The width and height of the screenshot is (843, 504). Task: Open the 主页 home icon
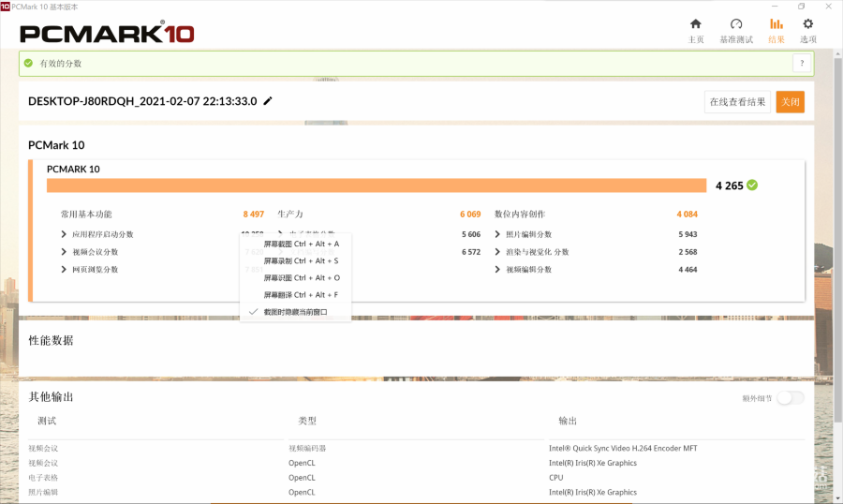[x=696, y=23]
